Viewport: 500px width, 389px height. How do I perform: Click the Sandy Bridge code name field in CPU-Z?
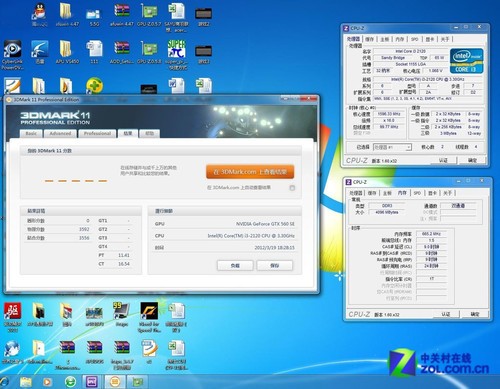coord(392,58)
